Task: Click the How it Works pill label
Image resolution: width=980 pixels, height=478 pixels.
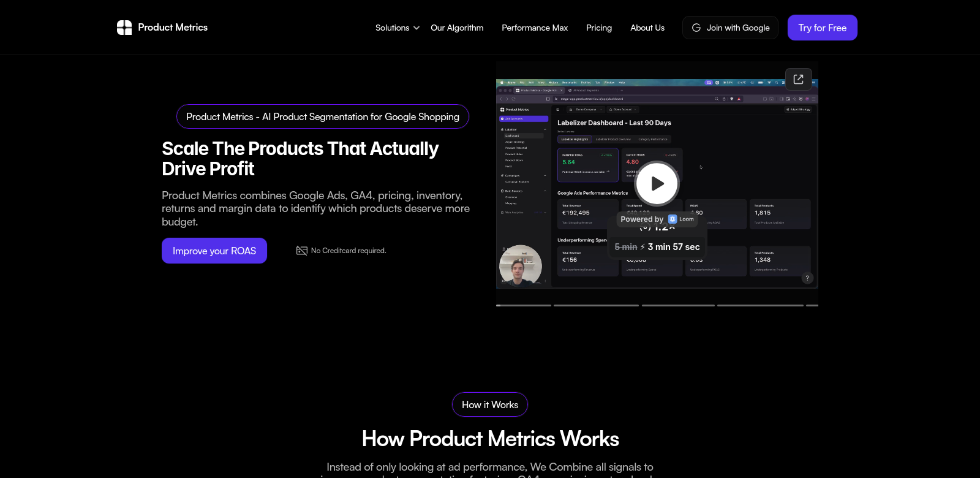Action: tap(490, 404)
